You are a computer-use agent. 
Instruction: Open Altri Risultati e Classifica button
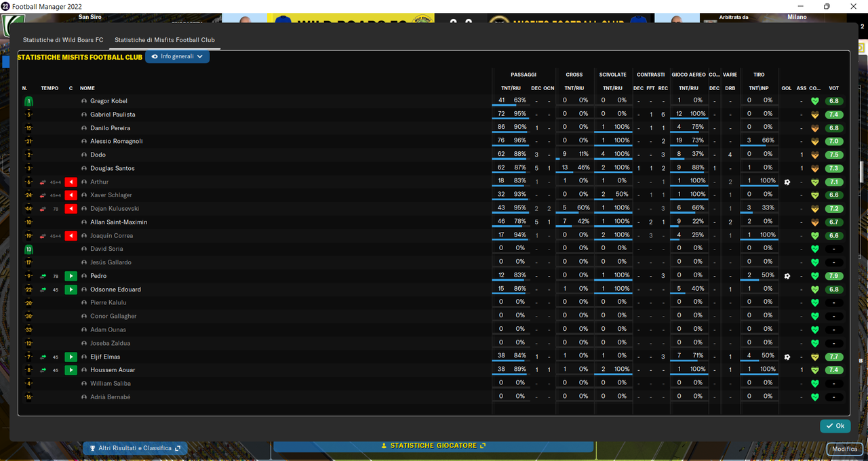[x=135, y=448]
